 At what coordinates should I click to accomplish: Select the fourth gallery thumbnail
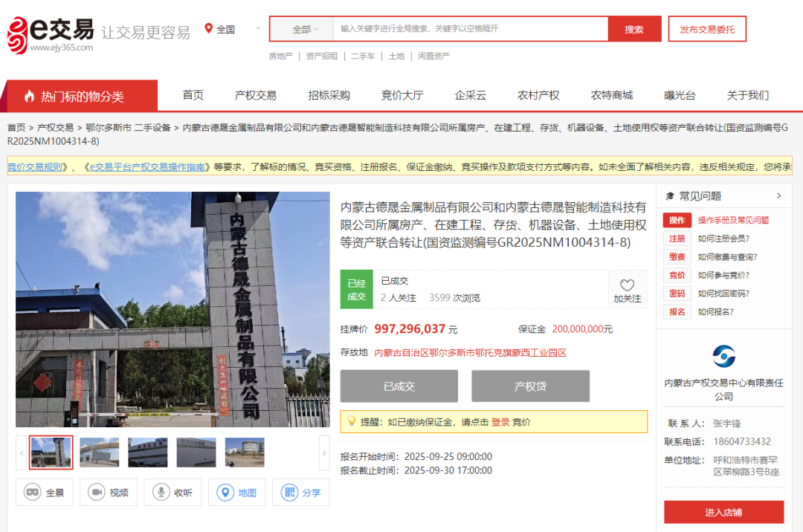[x=196, y=452]
